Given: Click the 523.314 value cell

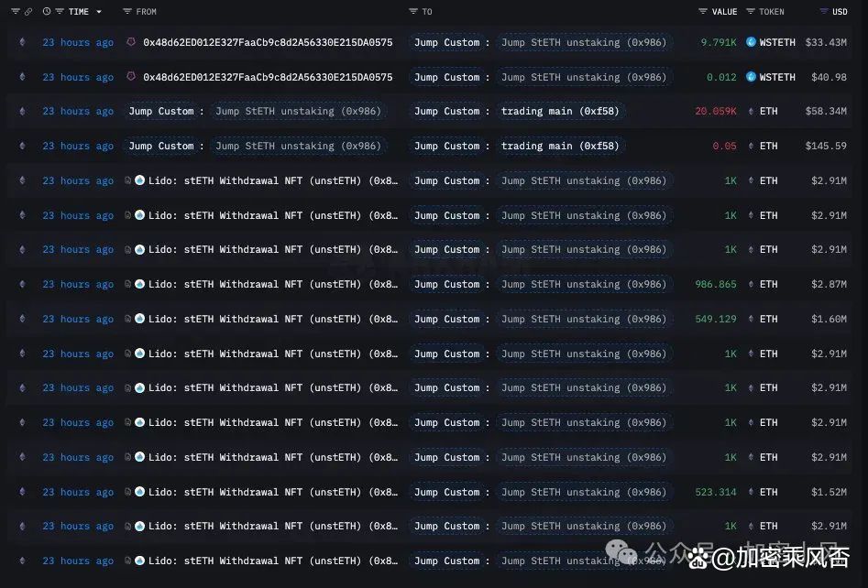Looking at the screenshot, I should coord(715,493).
